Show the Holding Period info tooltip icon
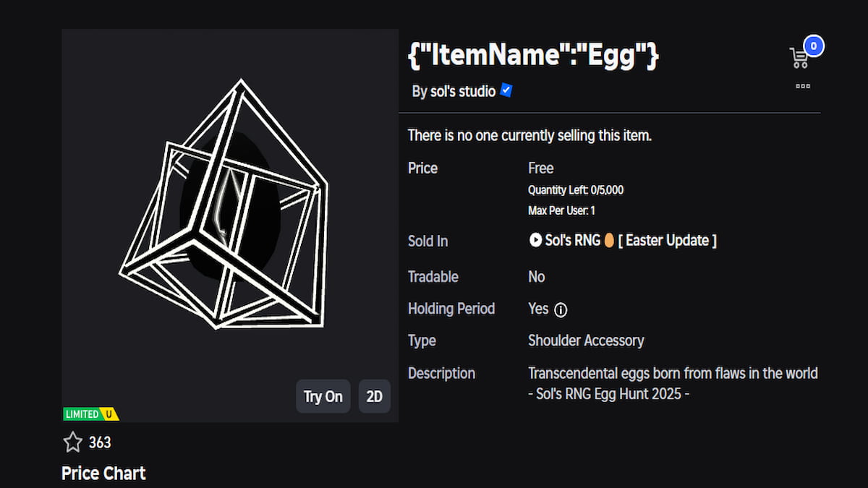The image size is (868, 488). click(561, 309)
